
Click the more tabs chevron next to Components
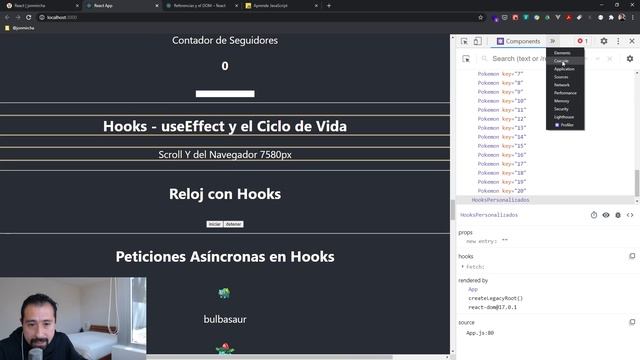pos(552,41)
